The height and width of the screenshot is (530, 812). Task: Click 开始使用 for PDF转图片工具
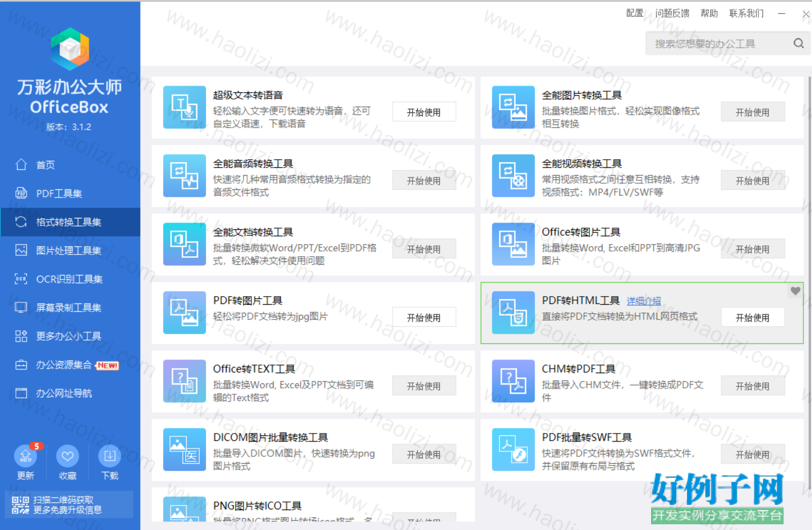424,317
